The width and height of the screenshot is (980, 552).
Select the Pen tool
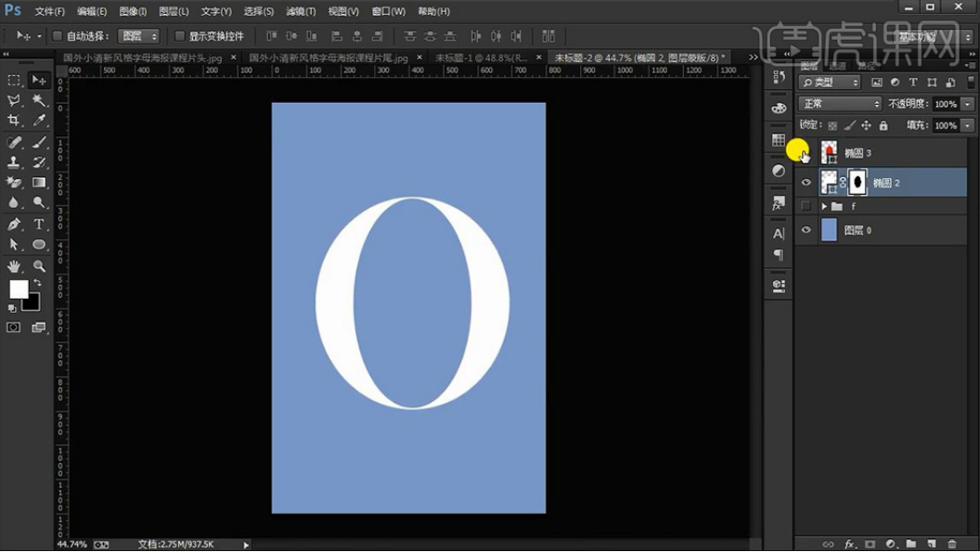[x=14, y=225]
